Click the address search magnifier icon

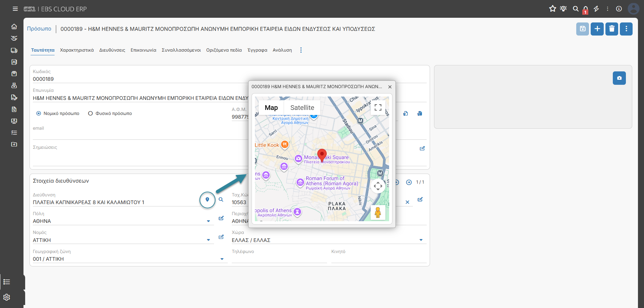point(221,199)
